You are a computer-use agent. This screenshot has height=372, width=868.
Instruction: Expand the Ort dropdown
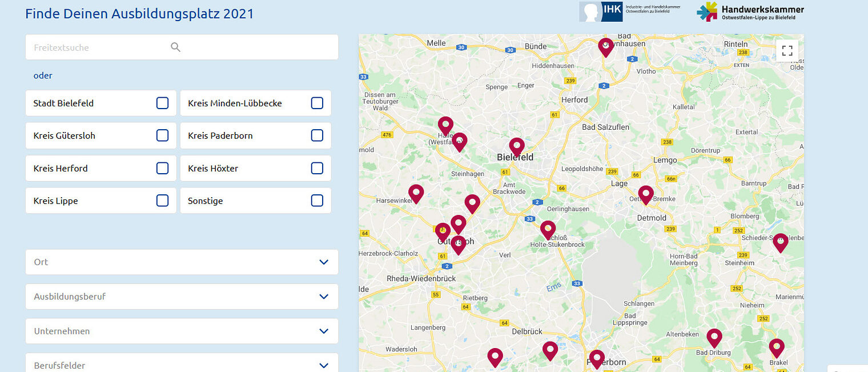pyautogui.click(x=182, y=262)
